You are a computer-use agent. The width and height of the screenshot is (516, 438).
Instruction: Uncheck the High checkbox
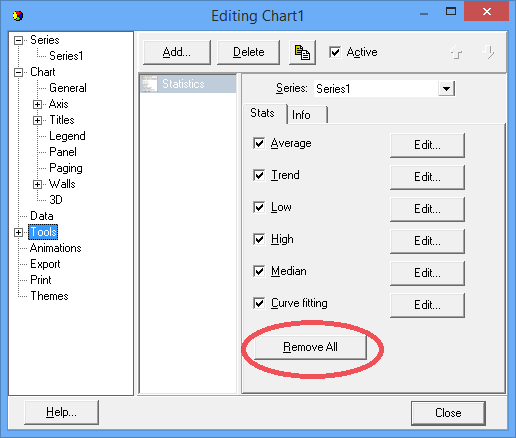point(259,239)
